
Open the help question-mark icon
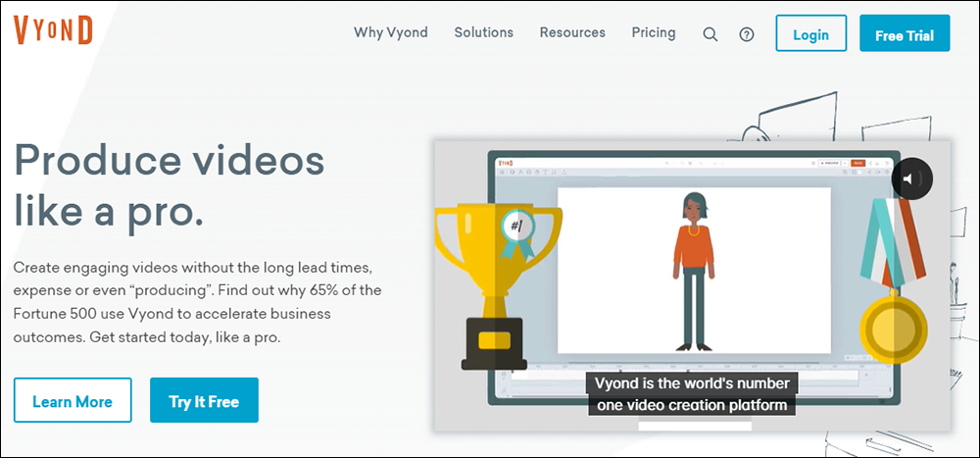click(x=746, y=34)
